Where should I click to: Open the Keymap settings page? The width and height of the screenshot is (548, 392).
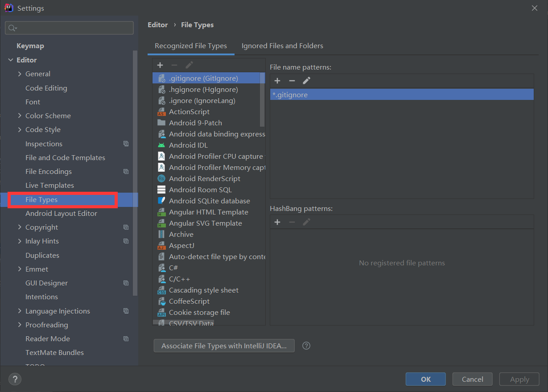tap(30, 46)
